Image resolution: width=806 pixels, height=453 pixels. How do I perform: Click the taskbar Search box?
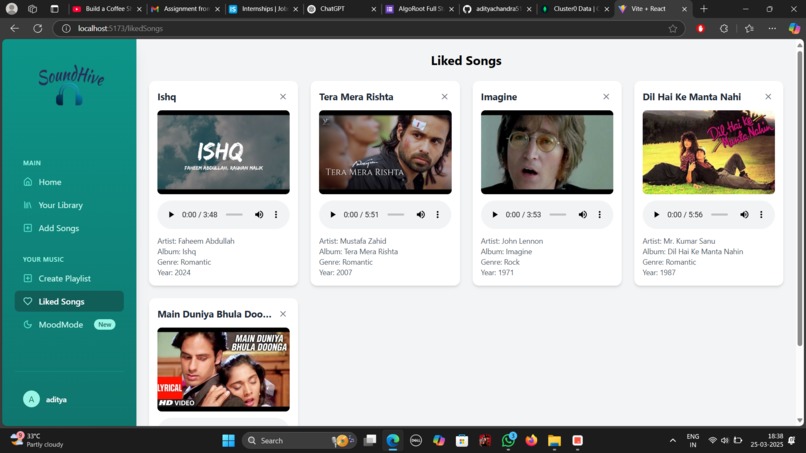pyautogui.click(x=299, y=441)
